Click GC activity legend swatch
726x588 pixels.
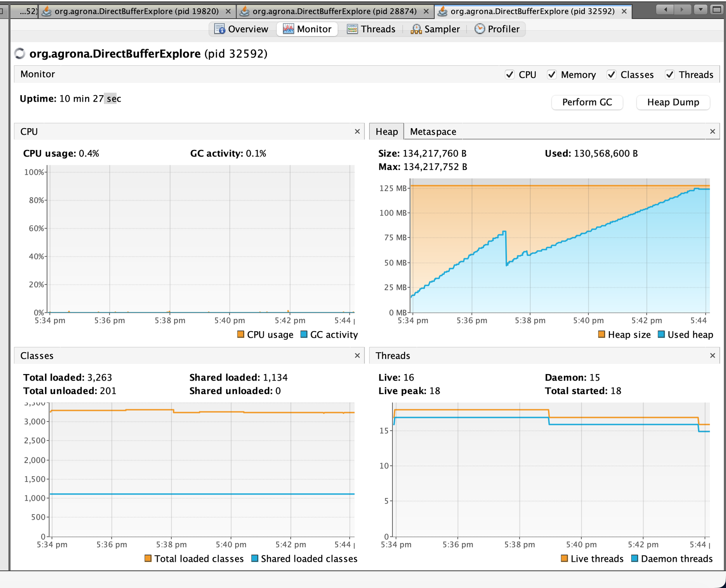coord(304,334)
